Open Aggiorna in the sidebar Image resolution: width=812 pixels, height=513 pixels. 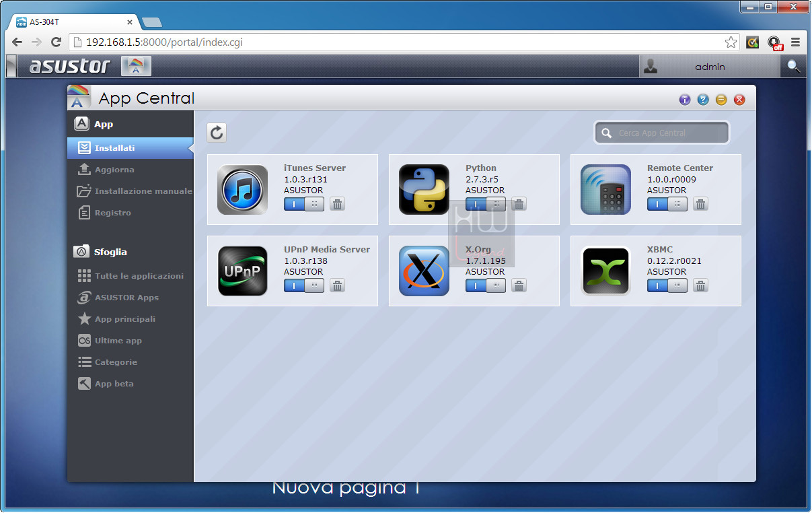coord(131,170)
